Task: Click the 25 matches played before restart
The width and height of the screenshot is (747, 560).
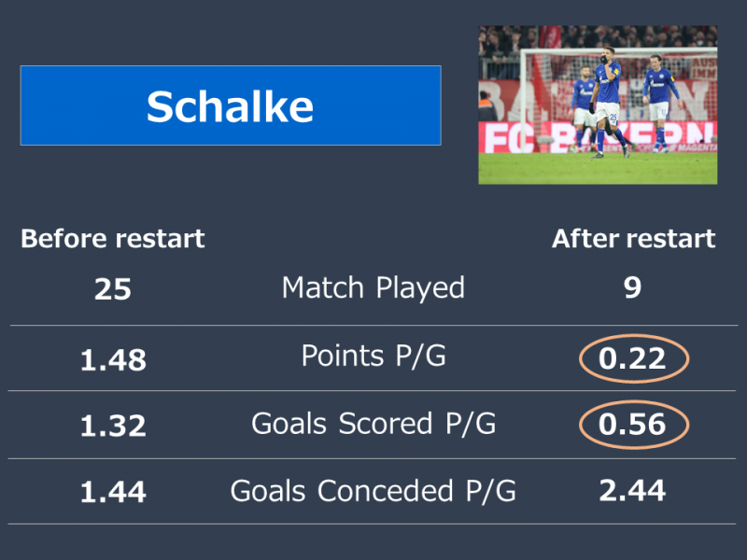Action: [x=112, y=288]
